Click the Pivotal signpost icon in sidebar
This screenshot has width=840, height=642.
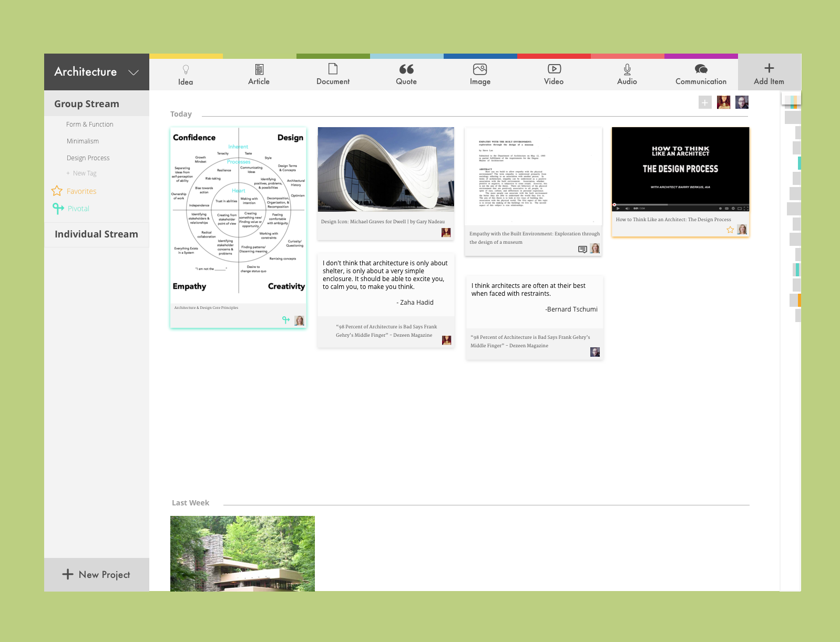click(58, 209)
